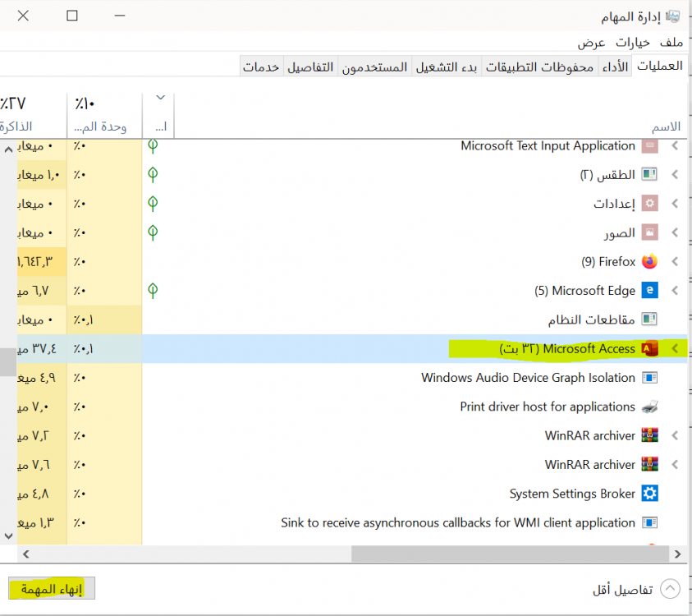Click the Microsoft Text Input Application icon
The image size is (692, 616).
pyautogui.click(x=649, y=145)
